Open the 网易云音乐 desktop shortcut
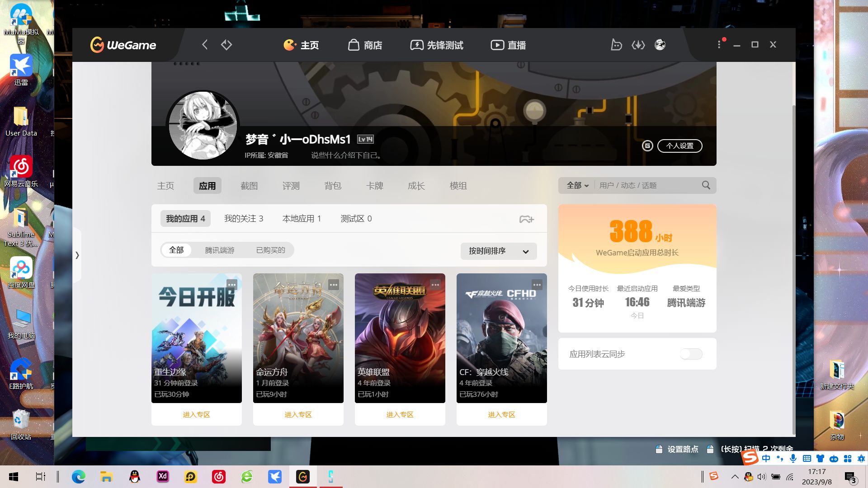This screenshot has width=868, height=488. [21, 171]
